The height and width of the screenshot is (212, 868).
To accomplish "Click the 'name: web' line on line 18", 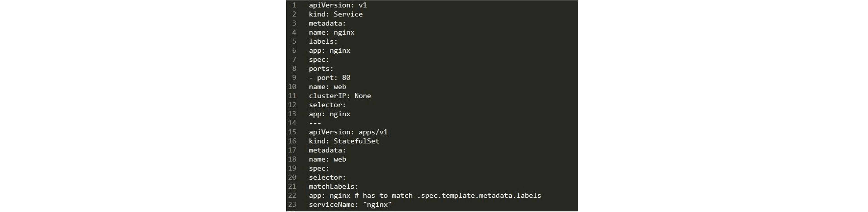I will click(327, 159).
